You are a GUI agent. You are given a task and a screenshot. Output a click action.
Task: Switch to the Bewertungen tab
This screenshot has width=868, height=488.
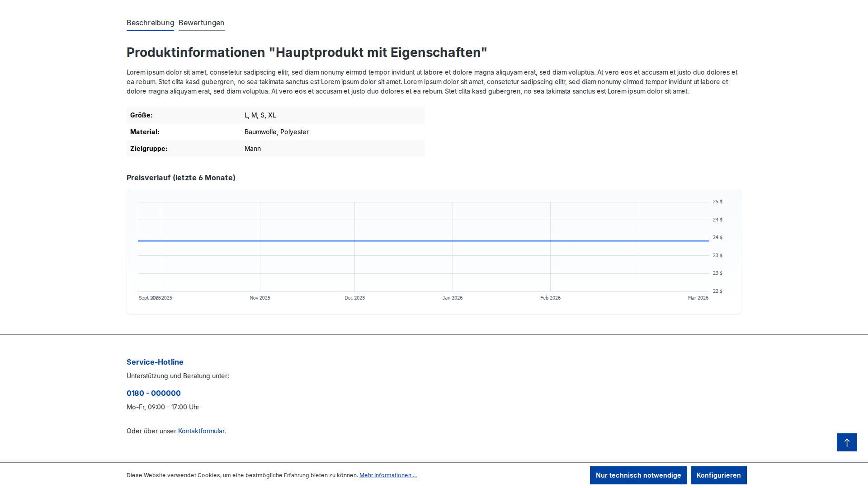[x=201, y=23]
